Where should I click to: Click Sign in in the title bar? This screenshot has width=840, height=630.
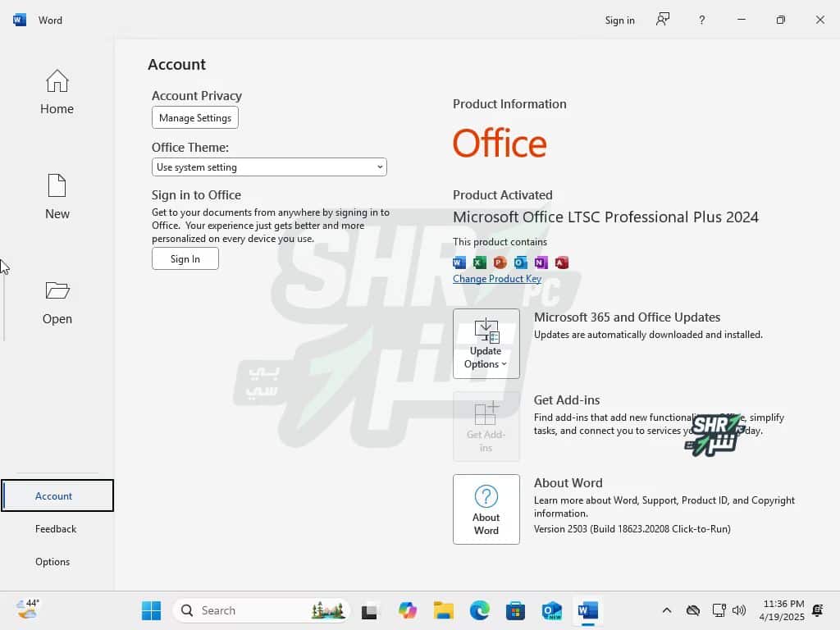tap(620, 21)
